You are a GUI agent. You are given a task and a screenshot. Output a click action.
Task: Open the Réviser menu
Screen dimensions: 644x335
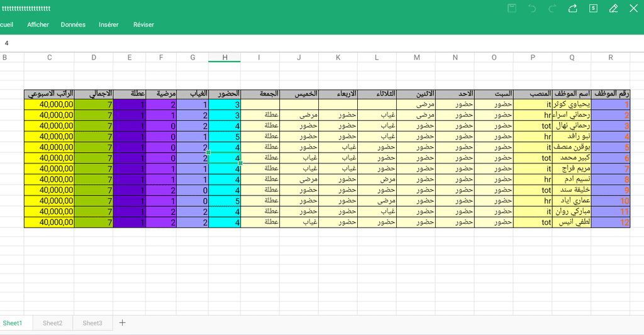pos(143,25)
